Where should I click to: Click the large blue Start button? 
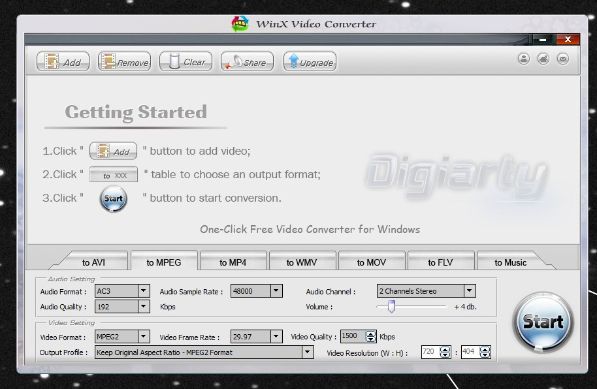pos(543,322)
